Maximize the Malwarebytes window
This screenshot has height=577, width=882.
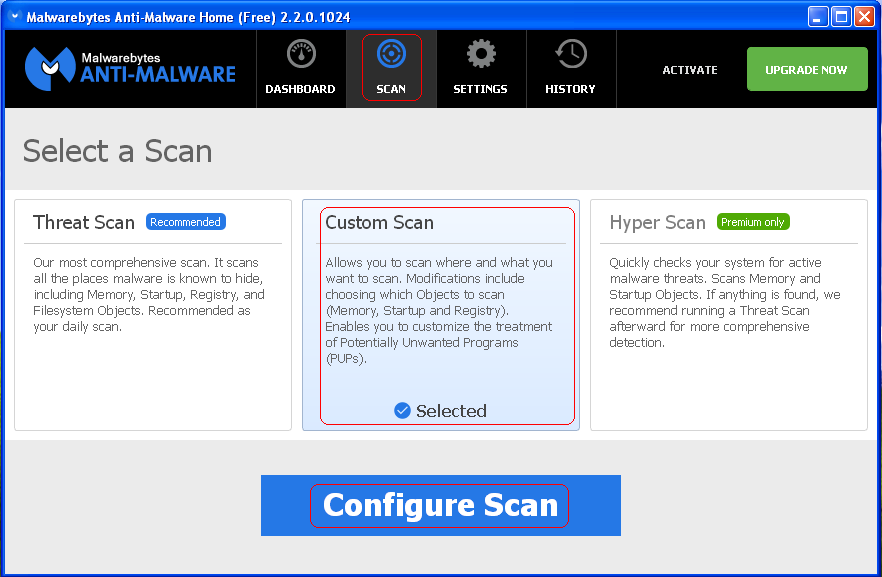[x=842, y=17]
